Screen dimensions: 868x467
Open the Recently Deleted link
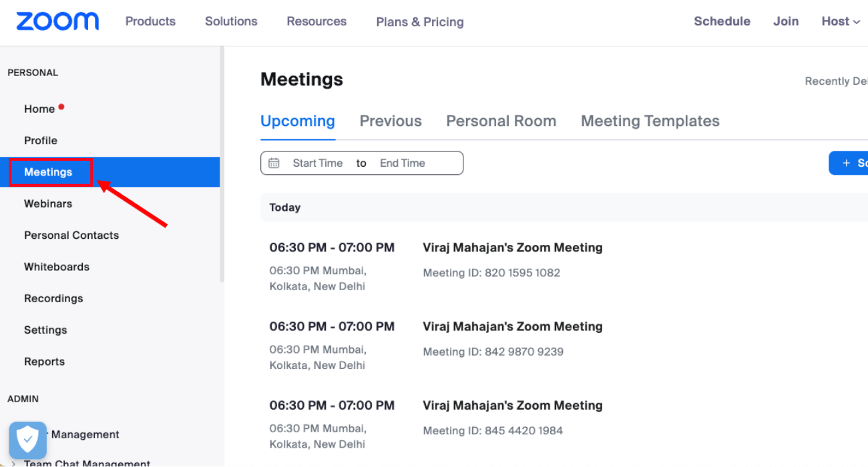click(x=837, y=81)
